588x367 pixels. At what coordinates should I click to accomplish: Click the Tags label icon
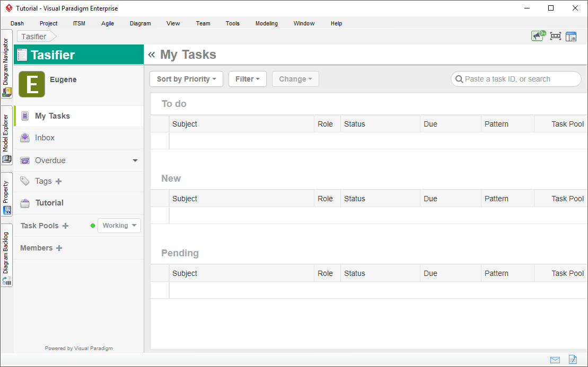coord(25,181)
